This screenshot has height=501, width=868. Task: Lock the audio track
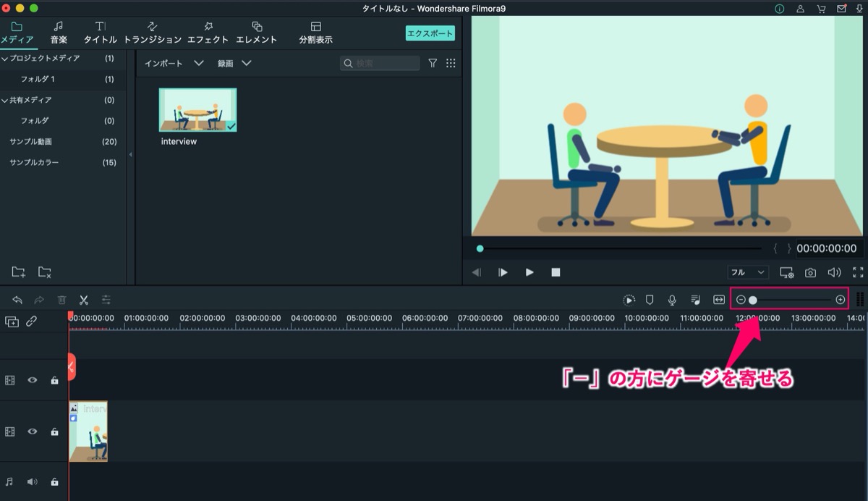tap(54, 481)
